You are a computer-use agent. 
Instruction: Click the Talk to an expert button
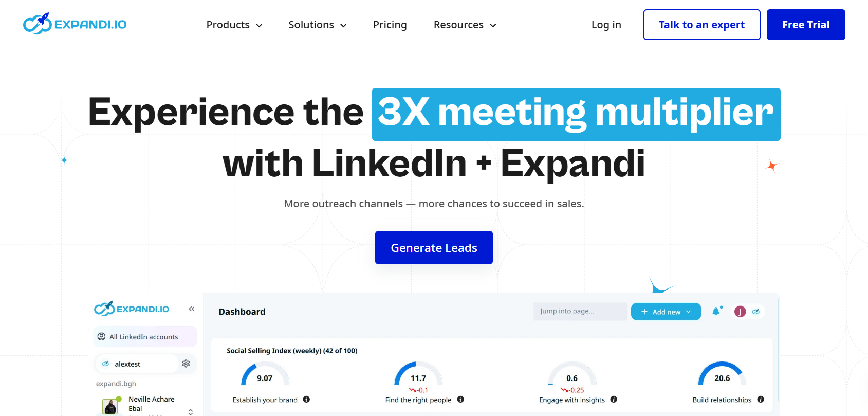point(701,25)
